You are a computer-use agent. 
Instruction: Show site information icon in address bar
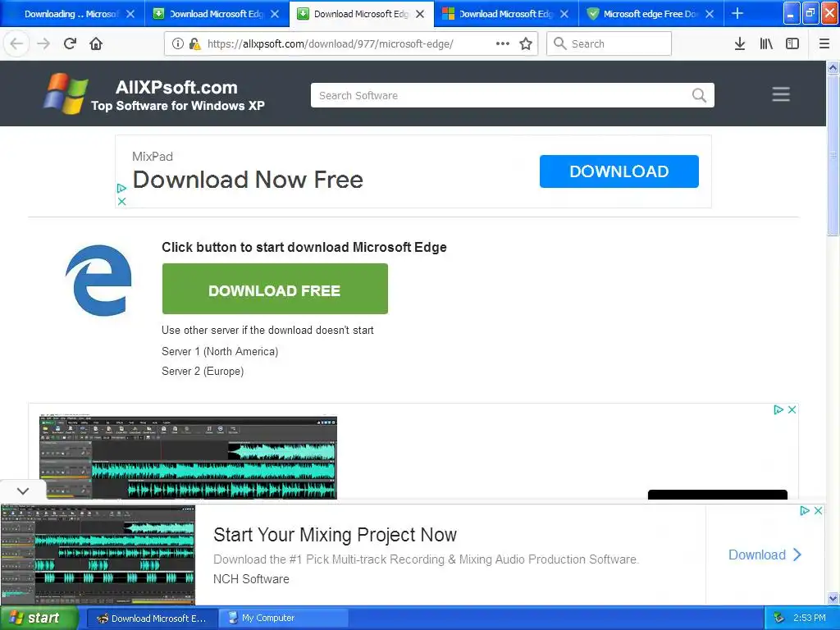click(x=178, y=43)
